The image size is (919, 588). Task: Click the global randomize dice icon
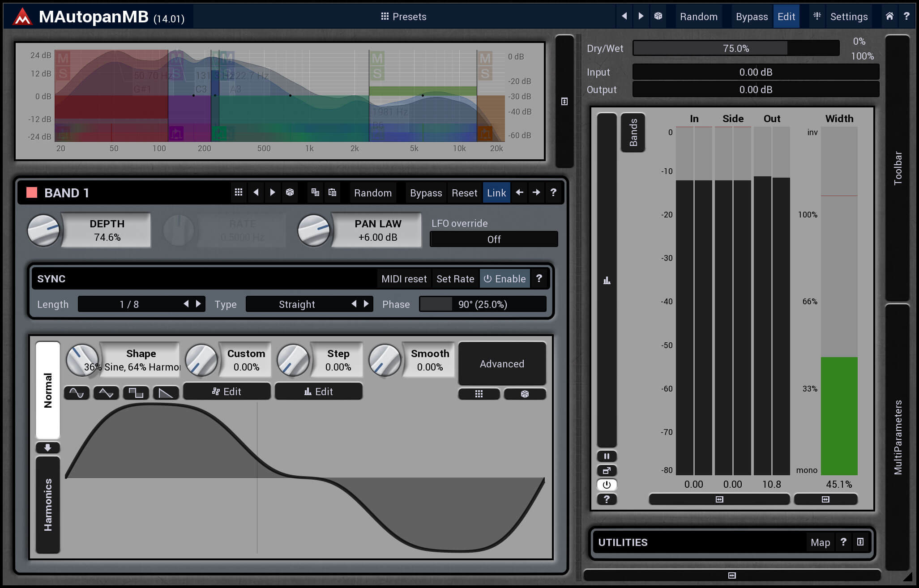click(658, 17)
